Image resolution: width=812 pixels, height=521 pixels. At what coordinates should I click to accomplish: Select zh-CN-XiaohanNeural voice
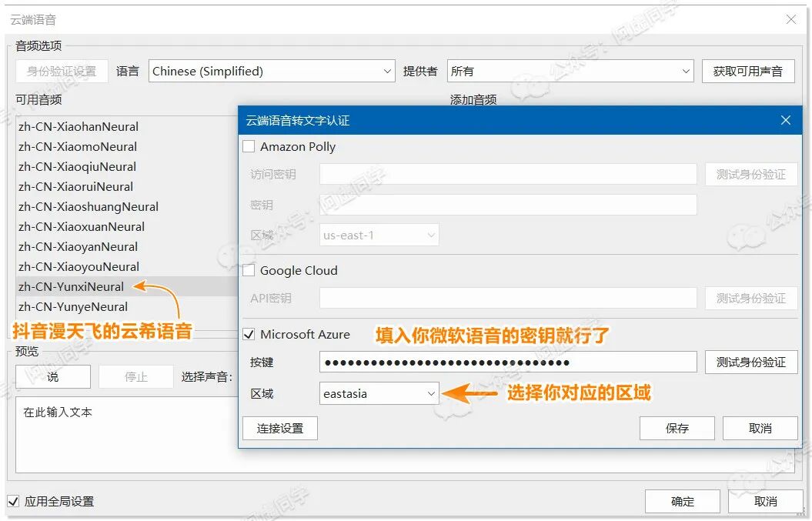tap(79, 126)
